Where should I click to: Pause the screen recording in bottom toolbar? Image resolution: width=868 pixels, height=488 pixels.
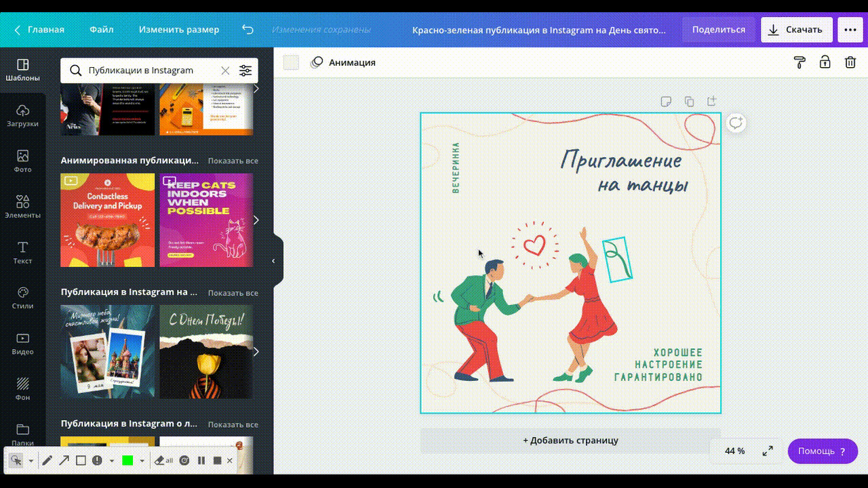point(201,460)
